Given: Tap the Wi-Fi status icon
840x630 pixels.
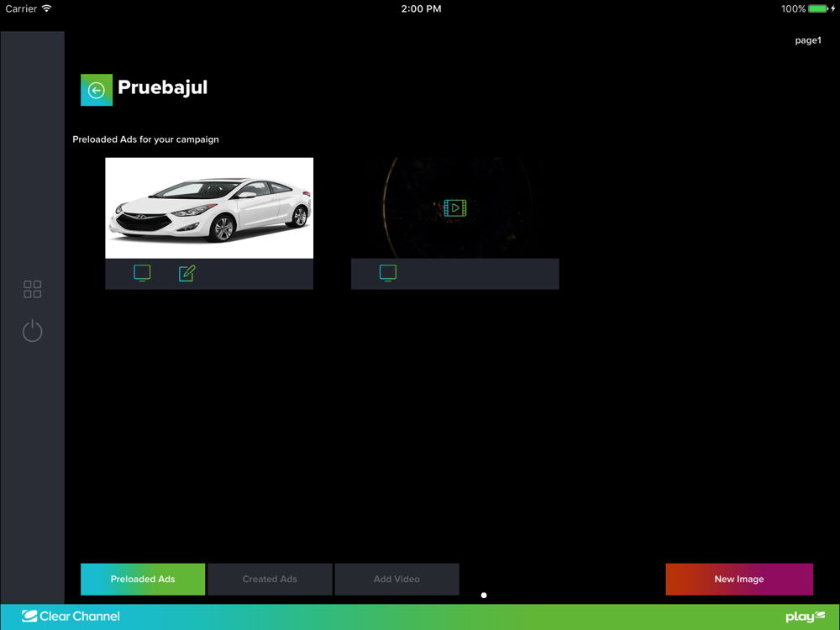Looking at the screenshot, I should point(46,8).
